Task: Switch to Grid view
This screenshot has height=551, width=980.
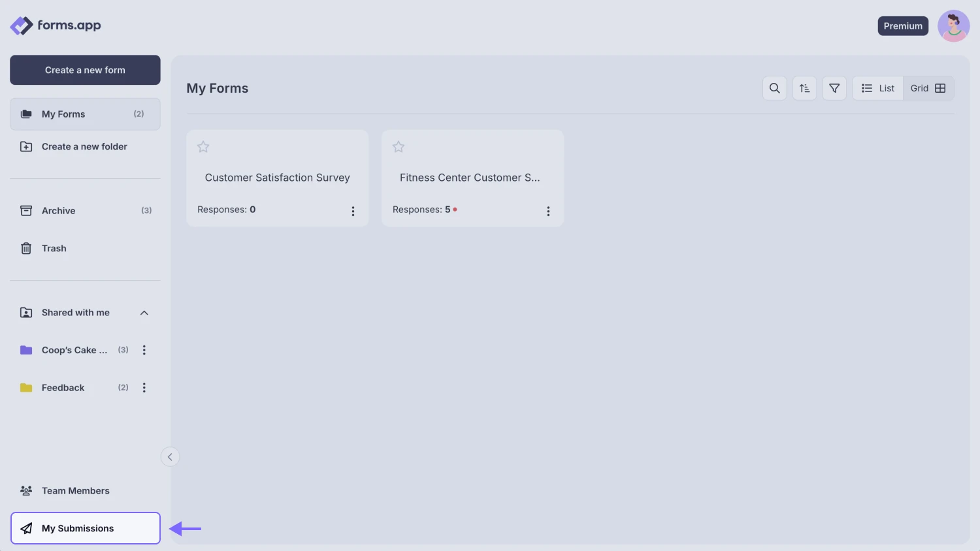Action: 926,87
